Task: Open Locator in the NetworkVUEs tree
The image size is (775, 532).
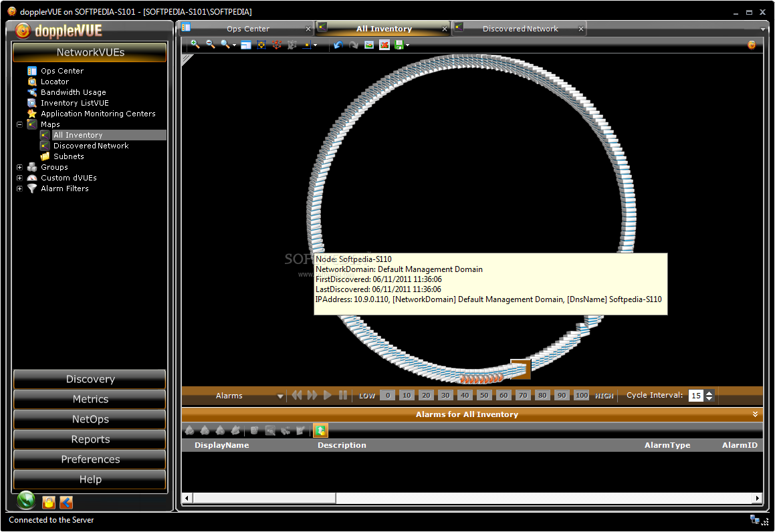Action: pyautogui.click(x=54, y=82)
